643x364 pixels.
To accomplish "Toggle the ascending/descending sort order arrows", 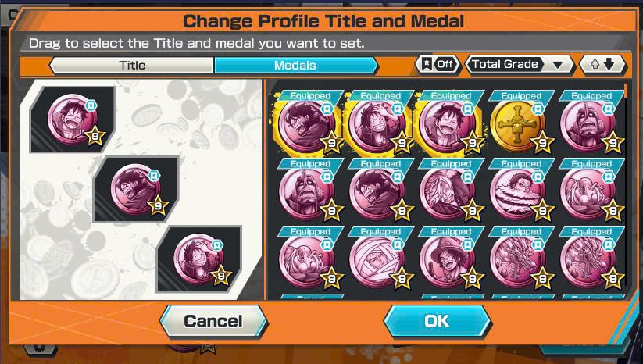I will (x=602, y=64).
